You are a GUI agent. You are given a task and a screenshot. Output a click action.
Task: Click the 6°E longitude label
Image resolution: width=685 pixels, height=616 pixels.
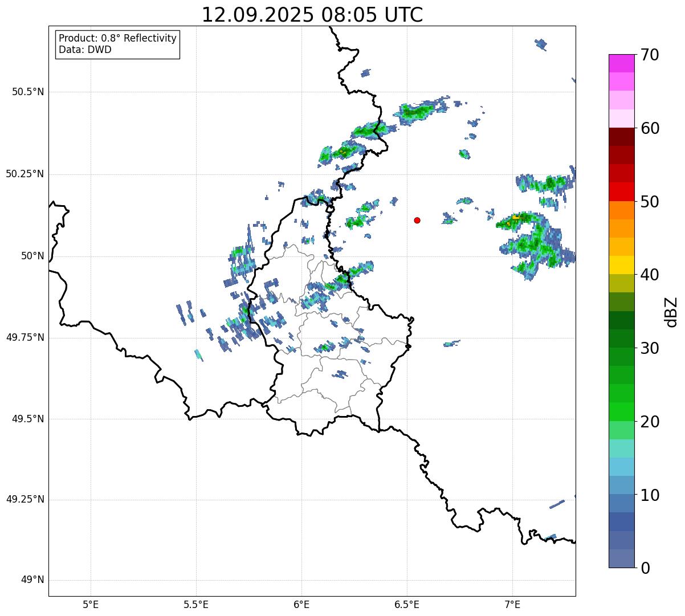[301, 604]
